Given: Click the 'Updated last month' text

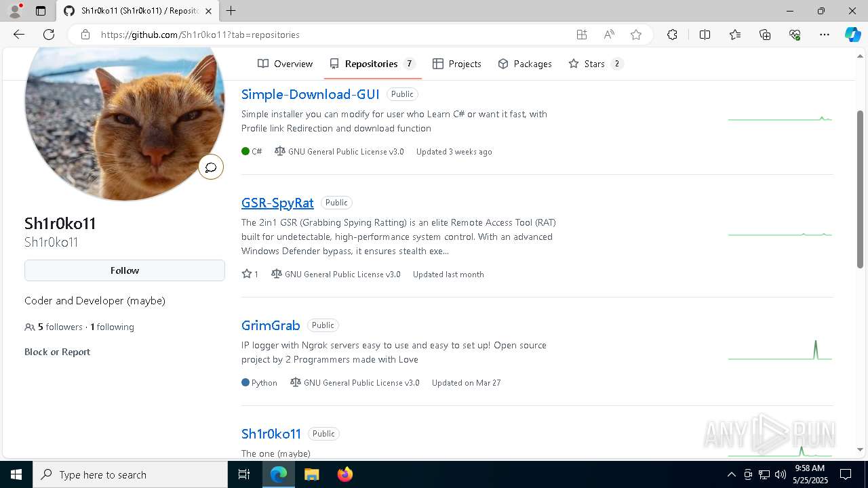Looking at the screenshot, I should point(448,274).
